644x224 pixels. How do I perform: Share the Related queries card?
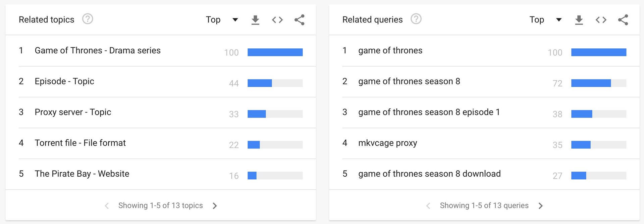[623, 20]
